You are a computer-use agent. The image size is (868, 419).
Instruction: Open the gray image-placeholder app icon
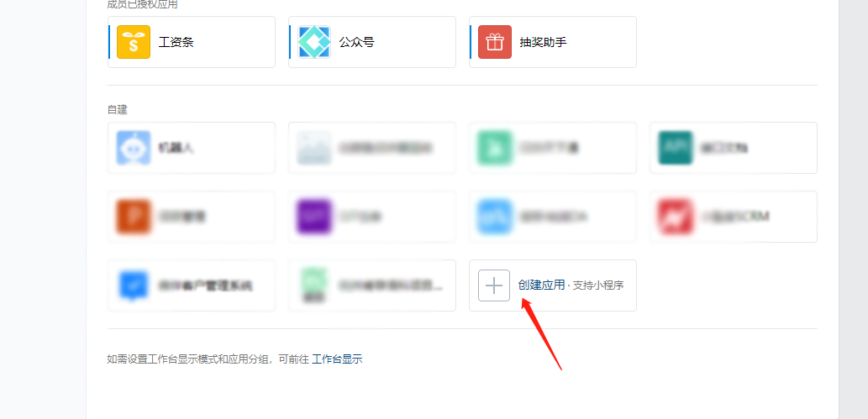click(314, 148)
